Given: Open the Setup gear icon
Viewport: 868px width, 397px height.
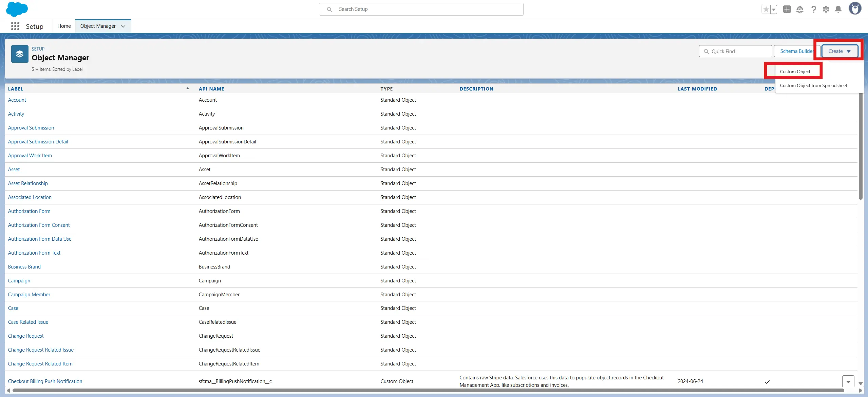Looking at the screenshot, I should [826, 9].
